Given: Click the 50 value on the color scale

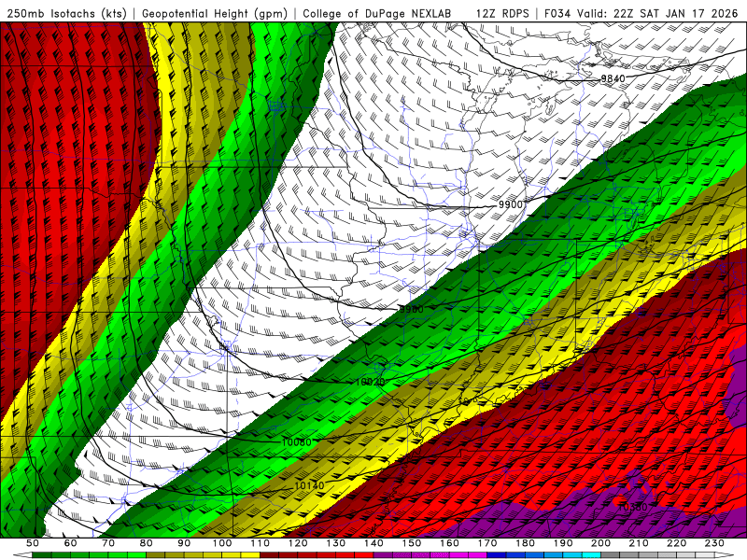Looking at the screenshot, I should [x=33, y=543].
